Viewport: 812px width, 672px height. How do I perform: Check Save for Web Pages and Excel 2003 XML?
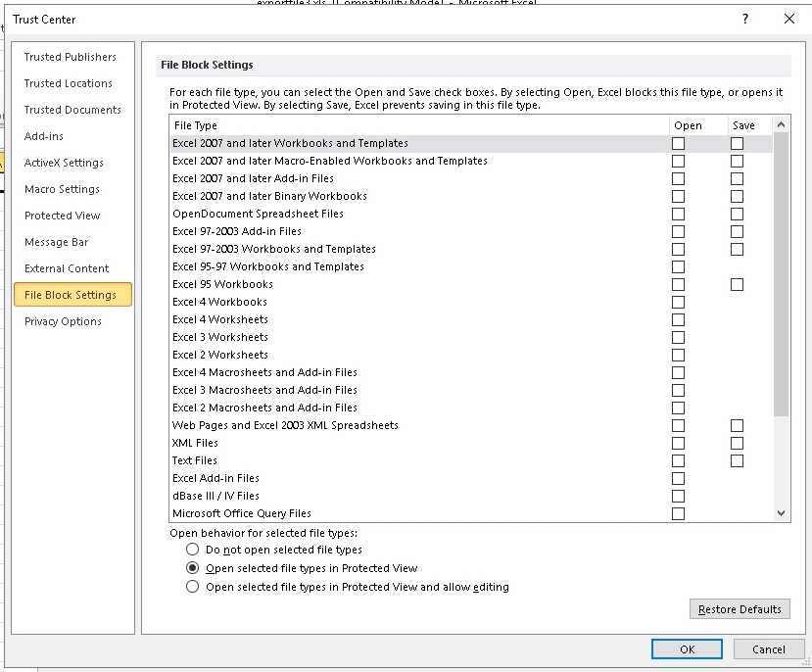[x=737, y=425]
